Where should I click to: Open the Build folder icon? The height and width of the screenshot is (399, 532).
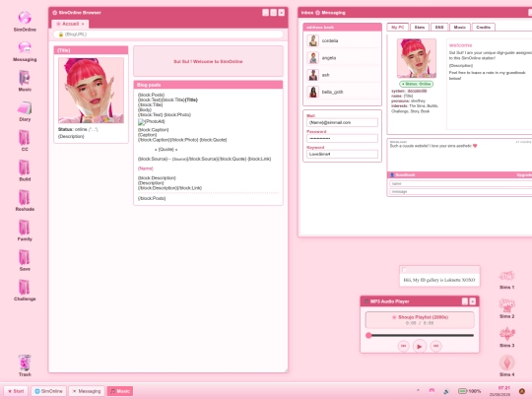coord(25,170)
